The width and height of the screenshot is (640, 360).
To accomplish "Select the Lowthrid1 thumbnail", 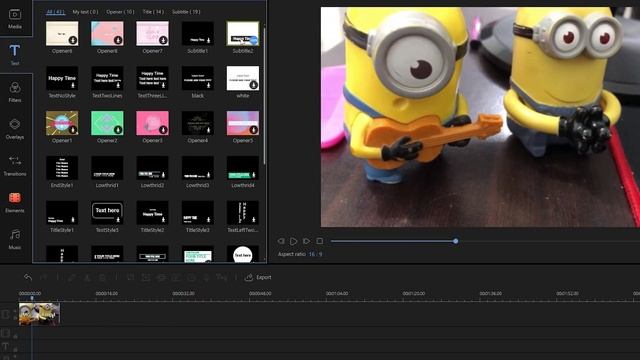I will coord(107,168).
